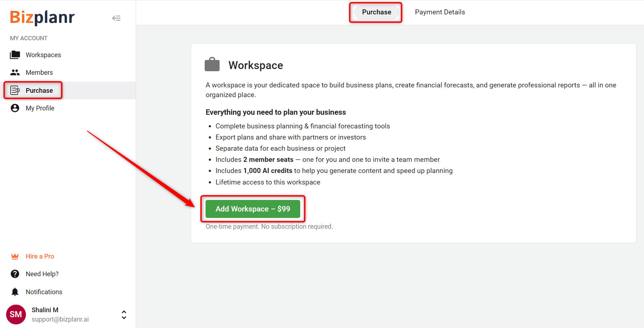Click 'Lifetime access to this workspace' bullet
This screenshot has height=328, width=644.
pyautogui.click(x=268, y=182)
